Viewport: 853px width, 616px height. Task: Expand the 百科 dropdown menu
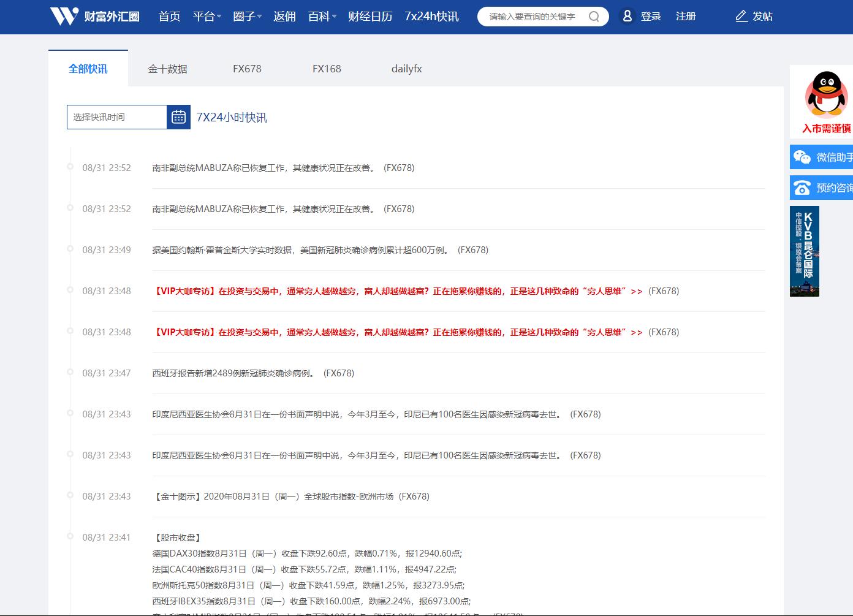tap(322, 17)
